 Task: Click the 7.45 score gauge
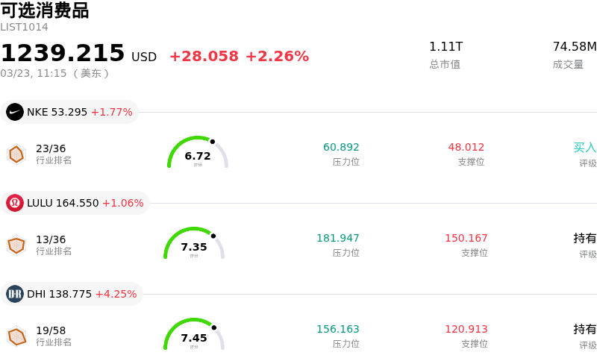pos(194,336)
